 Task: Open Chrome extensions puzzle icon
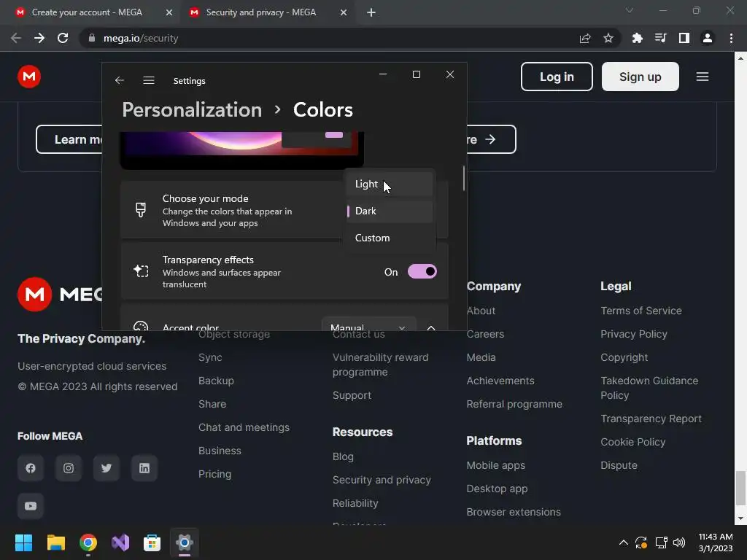click(x=638, y=38)
